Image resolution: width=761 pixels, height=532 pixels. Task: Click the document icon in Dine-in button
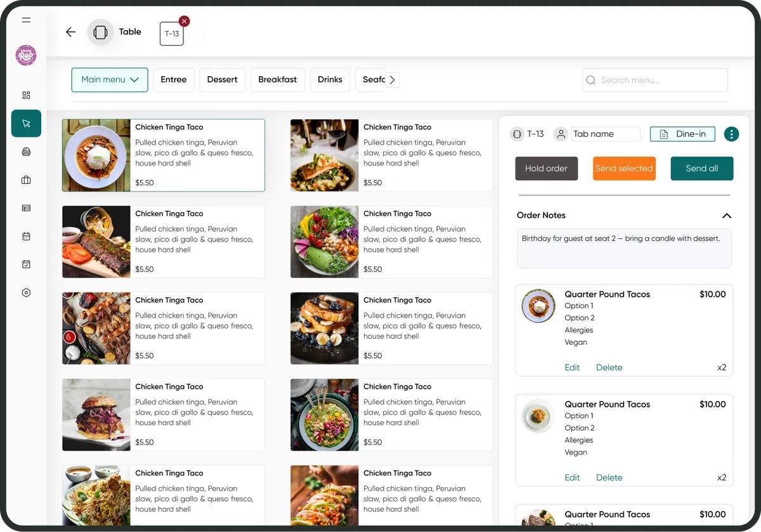(664, 134)
